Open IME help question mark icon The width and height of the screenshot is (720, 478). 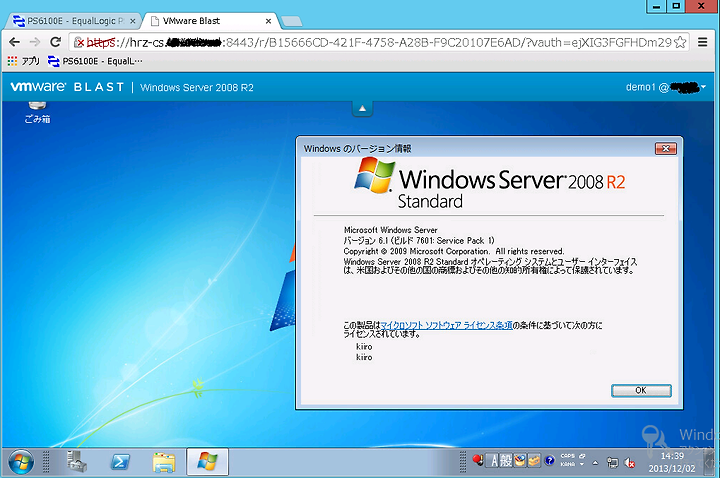pyautogui.click(x=549, y=461)
